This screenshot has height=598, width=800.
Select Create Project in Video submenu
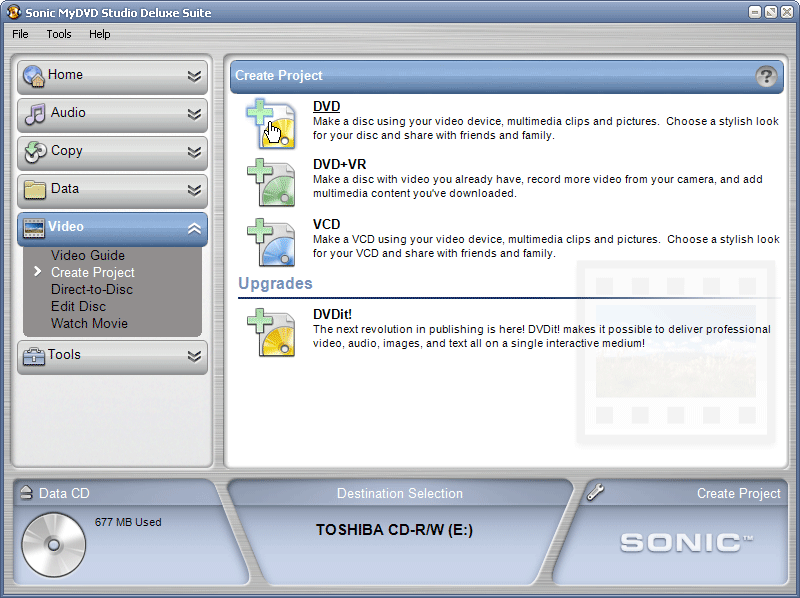click(93, 272)
